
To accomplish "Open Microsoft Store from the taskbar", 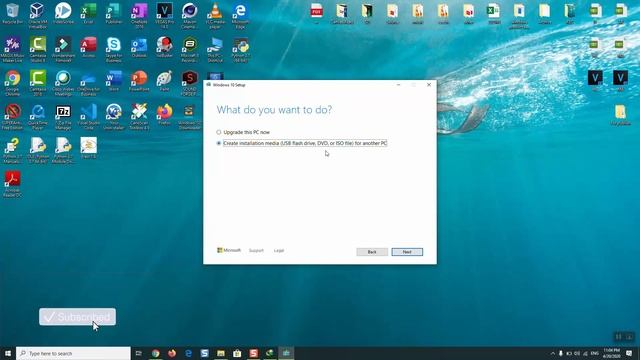I will coord(237,353).
